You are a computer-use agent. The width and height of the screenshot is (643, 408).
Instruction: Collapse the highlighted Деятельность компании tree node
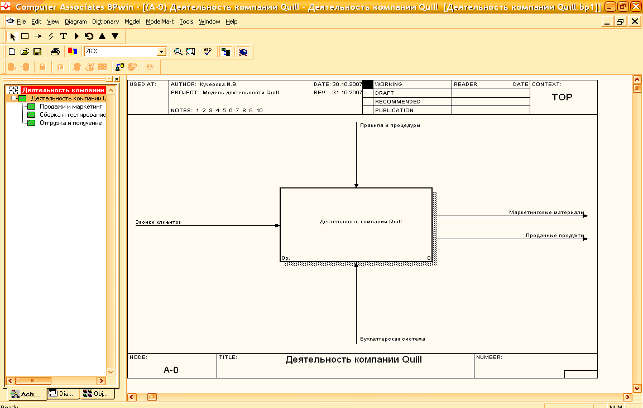[14, 98]
